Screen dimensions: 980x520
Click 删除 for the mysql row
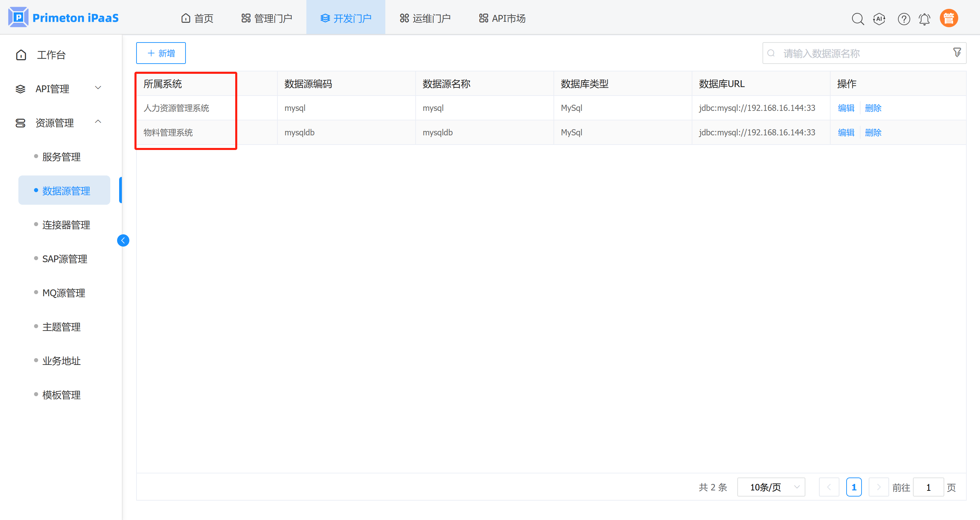click(x=873, y=108)
